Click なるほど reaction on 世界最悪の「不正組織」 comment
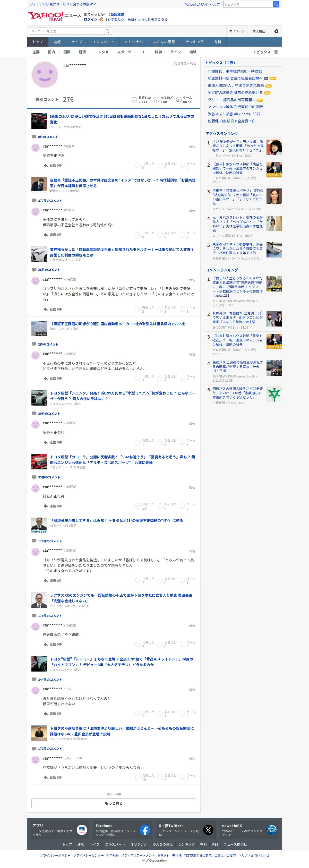The image size is (309, 868). click(167, 644)
